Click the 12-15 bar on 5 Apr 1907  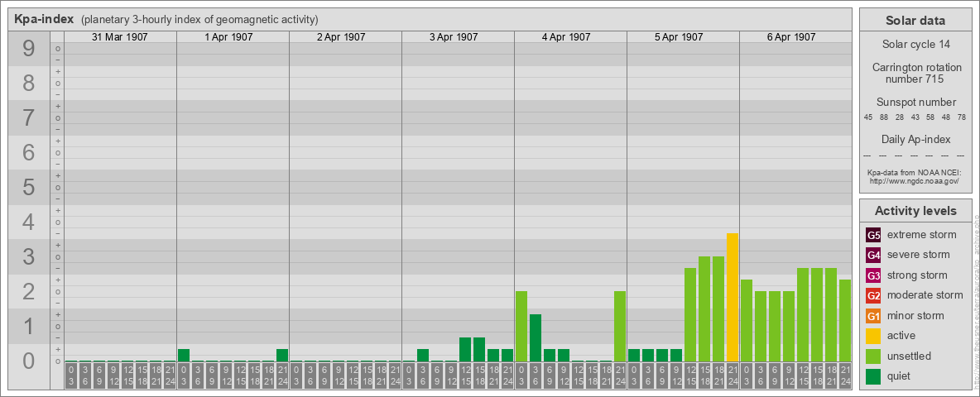690,314
